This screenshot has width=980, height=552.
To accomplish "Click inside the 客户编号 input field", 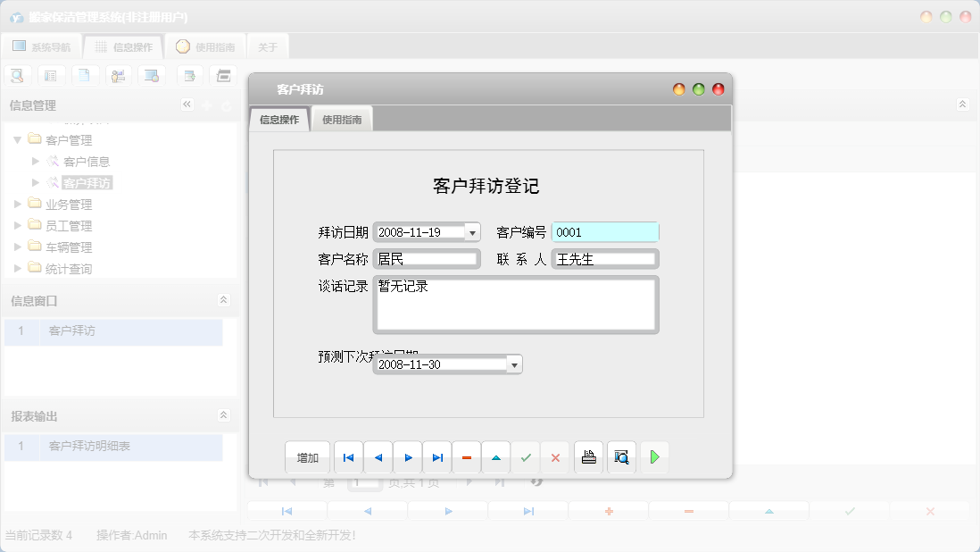I will pyautogui.click(x=605, y=231).
